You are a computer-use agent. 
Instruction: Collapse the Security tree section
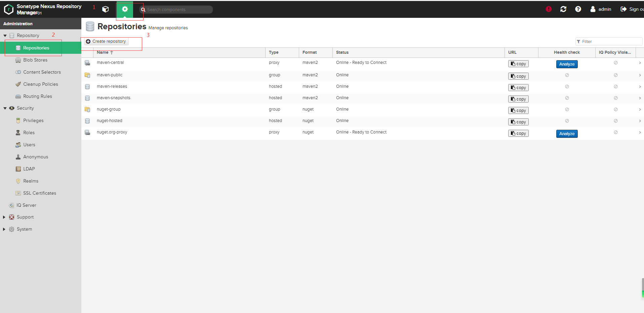tap(5, 108)
